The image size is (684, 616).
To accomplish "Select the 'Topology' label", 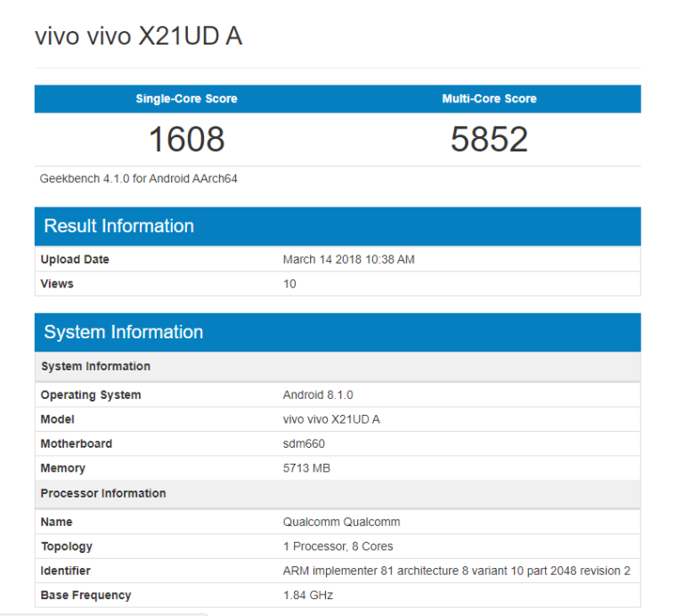I will point(66,547).
